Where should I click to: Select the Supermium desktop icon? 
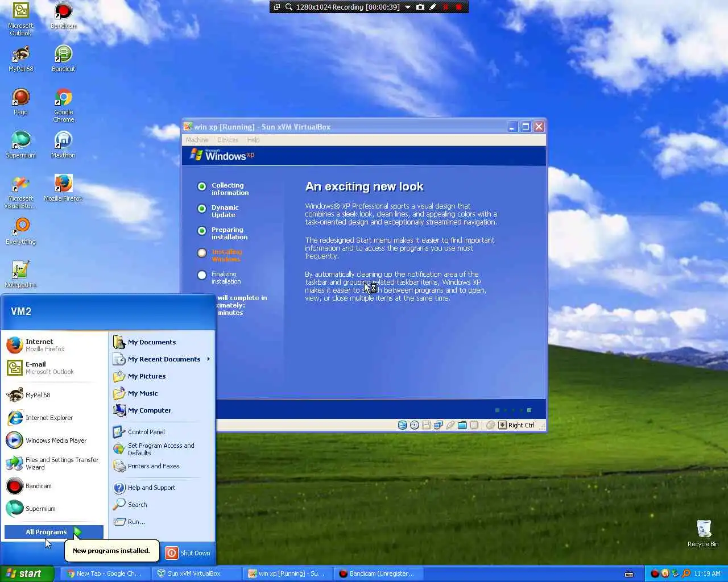tap(20, 145)
